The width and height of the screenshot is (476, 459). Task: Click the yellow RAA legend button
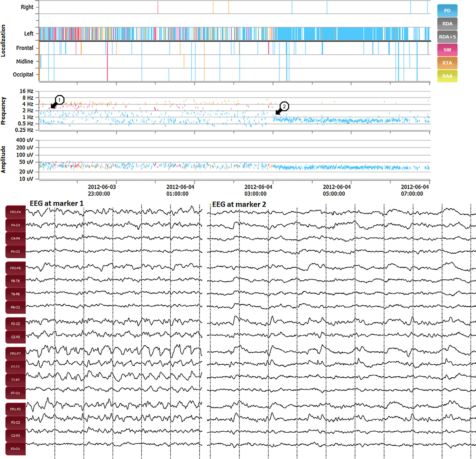(447, 76)
